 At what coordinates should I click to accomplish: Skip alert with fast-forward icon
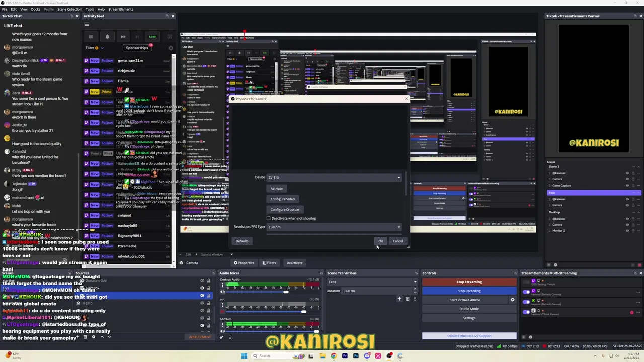[x=123, y=37]
